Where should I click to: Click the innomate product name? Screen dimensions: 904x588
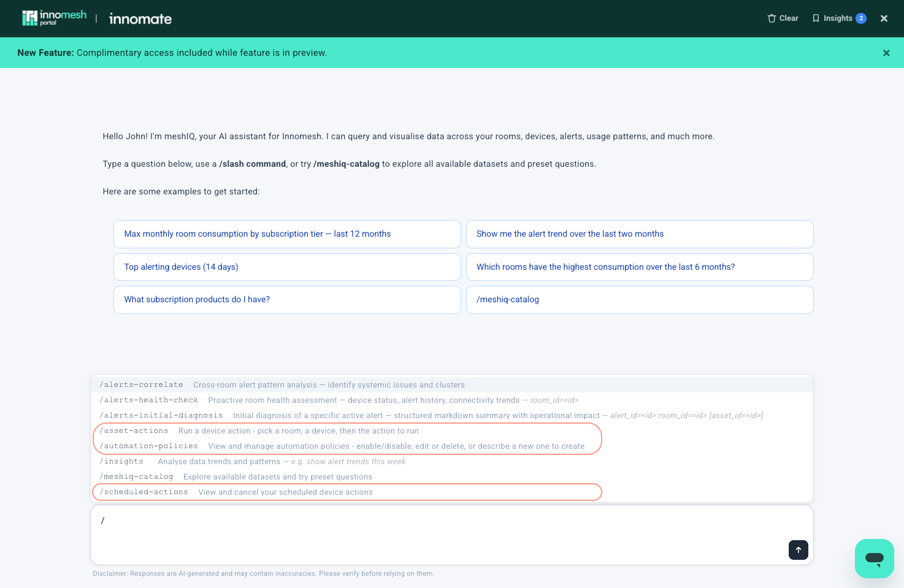[x=140, y=19]
